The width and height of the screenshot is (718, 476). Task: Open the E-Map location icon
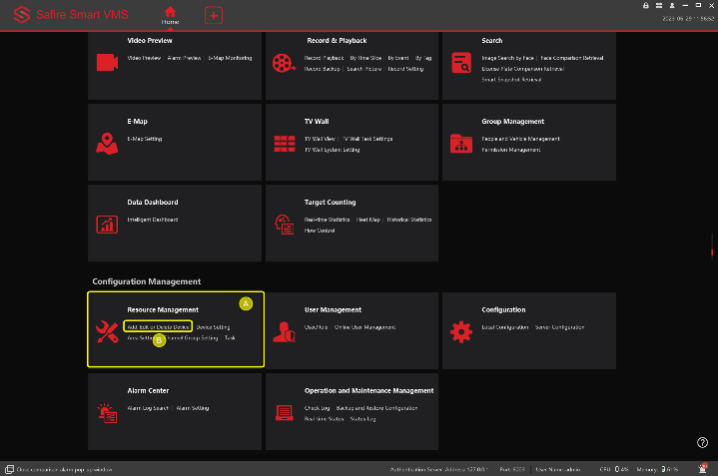[x=107, y=143]
